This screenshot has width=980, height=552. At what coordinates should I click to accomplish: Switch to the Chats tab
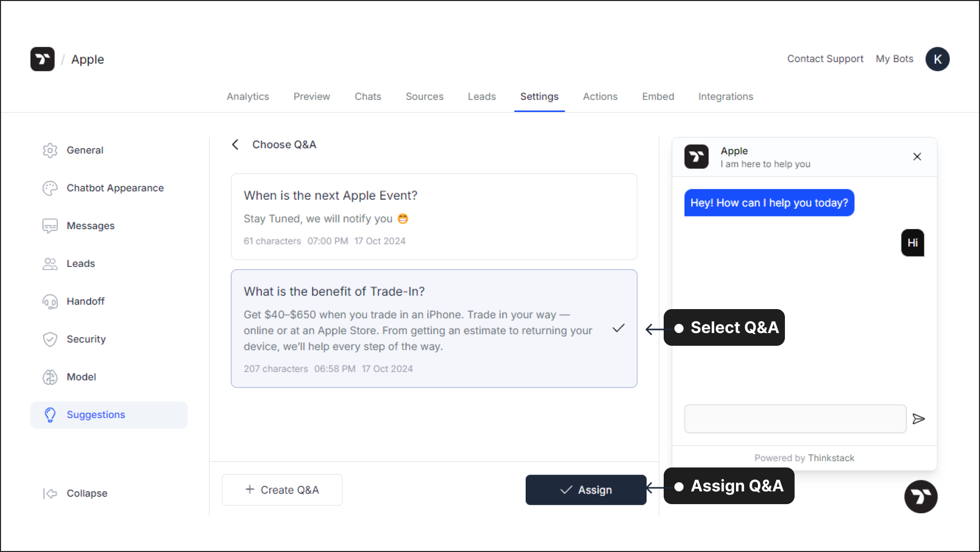[x=368, y=97]
